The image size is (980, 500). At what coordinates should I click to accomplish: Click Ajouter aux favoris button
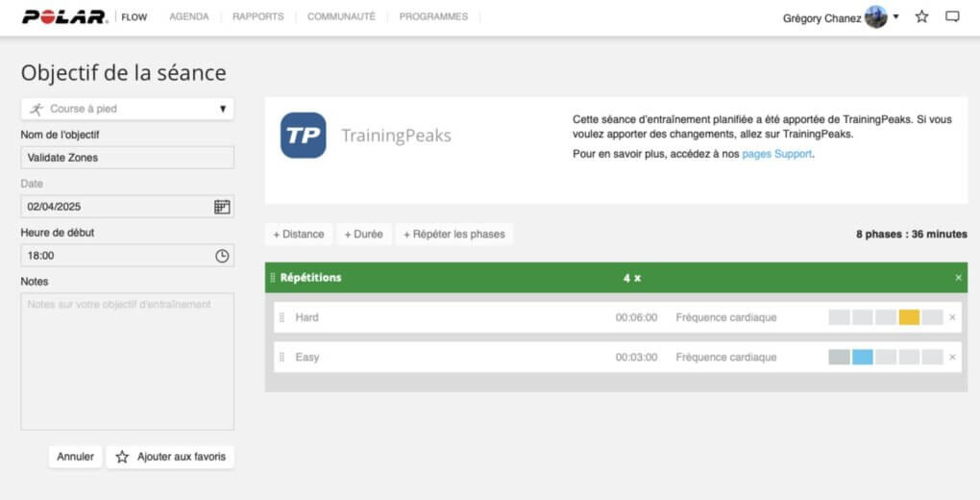point(170,457)
